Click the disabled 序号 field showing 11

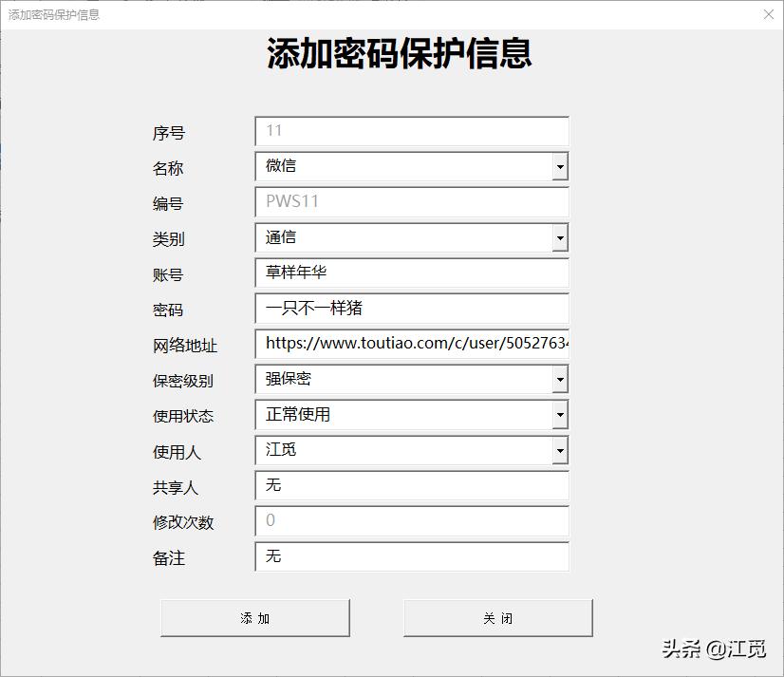pyautogui.click(x=411, y=130)
